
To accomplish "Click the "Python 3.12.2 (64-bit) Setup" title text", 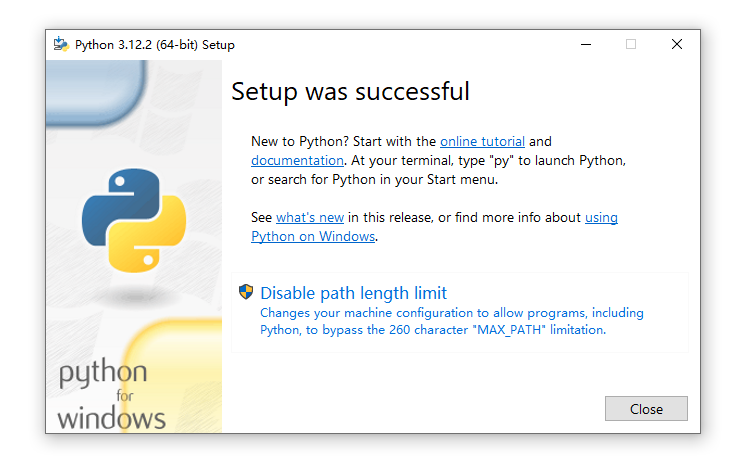I will pyautogui.click(x=155, y=45).
